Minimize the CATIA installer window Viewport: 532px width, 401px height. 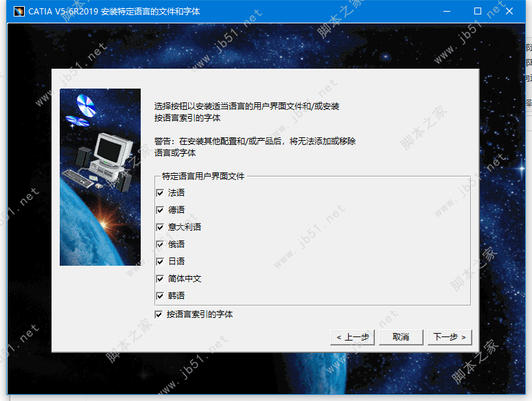click(x=447, y=11)
